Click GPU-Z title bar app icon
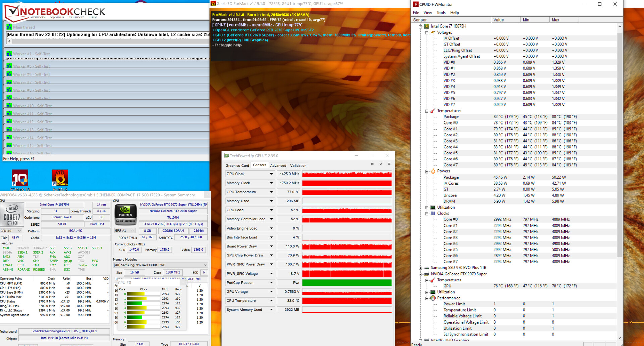The image size is (644, 346). (226, 156)
